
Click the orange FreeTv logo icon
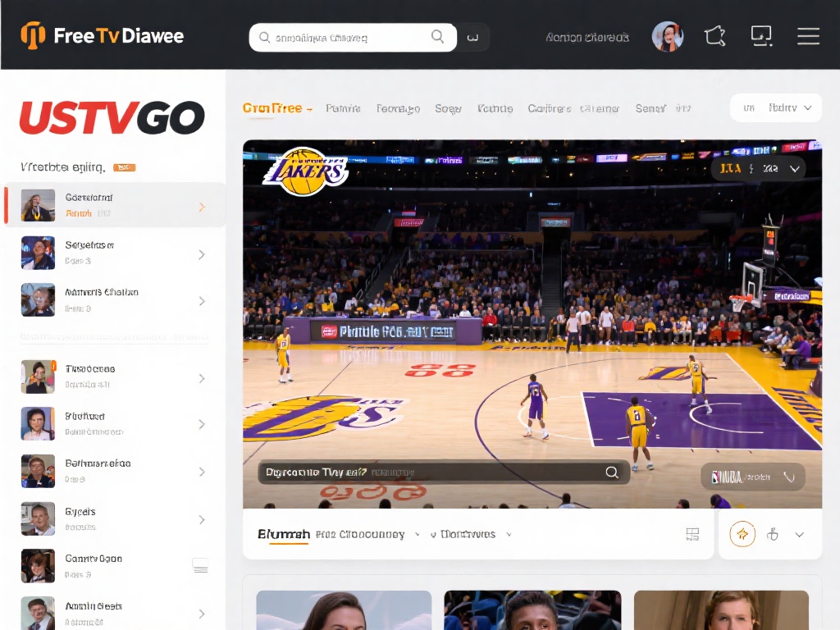click(x=33, y=36)
